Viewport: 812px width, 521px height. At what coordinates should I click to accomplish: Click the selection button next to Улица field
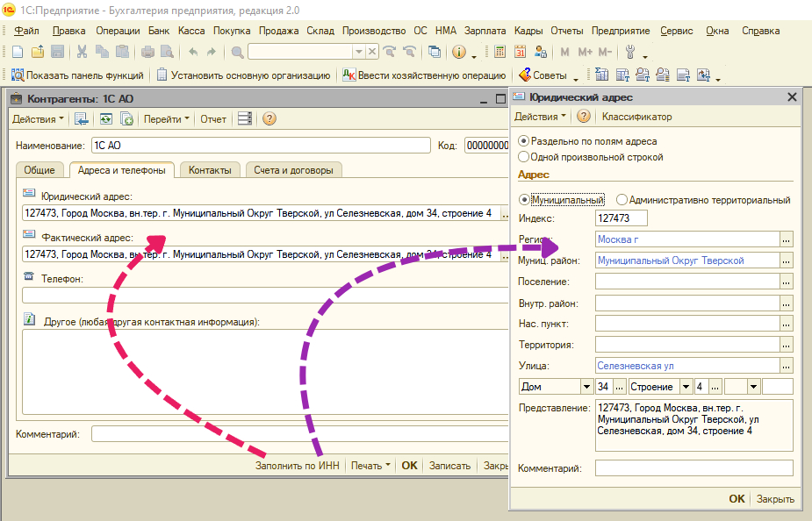[x=787, y=366]
